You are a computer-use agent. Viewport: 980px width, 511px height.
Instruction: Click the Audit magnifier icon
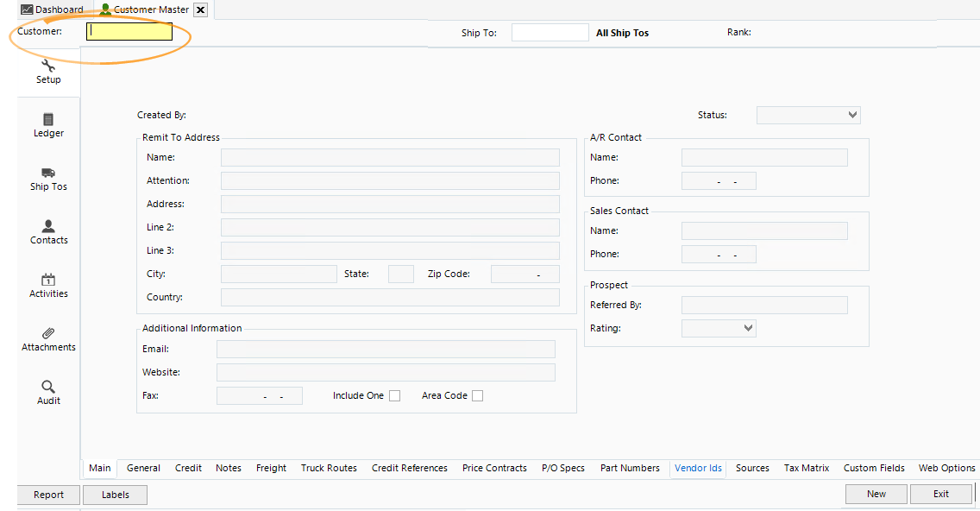click(47, 388)
